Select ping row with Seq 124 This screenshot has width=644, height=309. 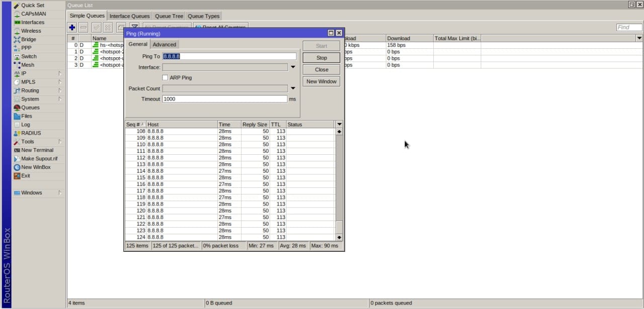[230, 237]
